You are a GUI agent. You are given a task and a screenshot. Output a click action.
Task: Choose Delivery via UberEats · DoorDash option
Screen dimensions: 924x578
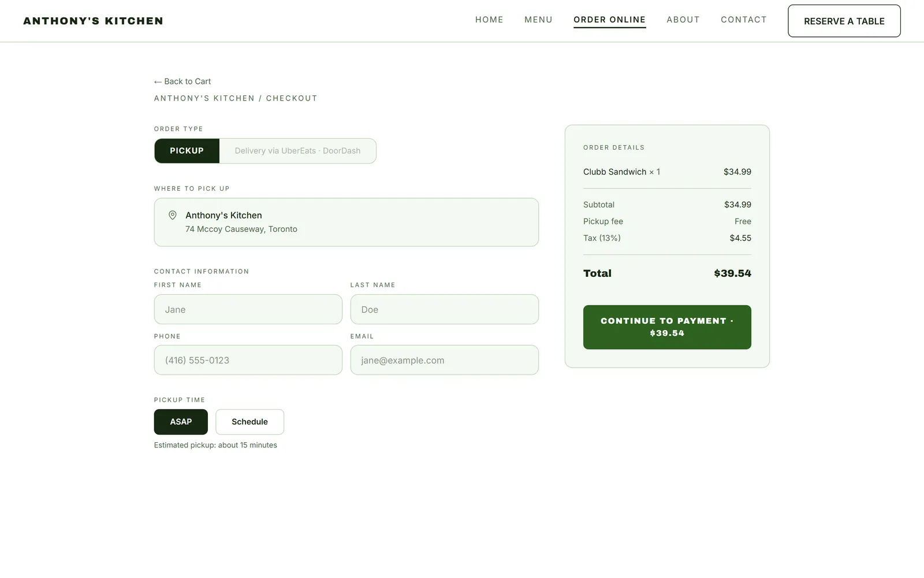(297, 151)
